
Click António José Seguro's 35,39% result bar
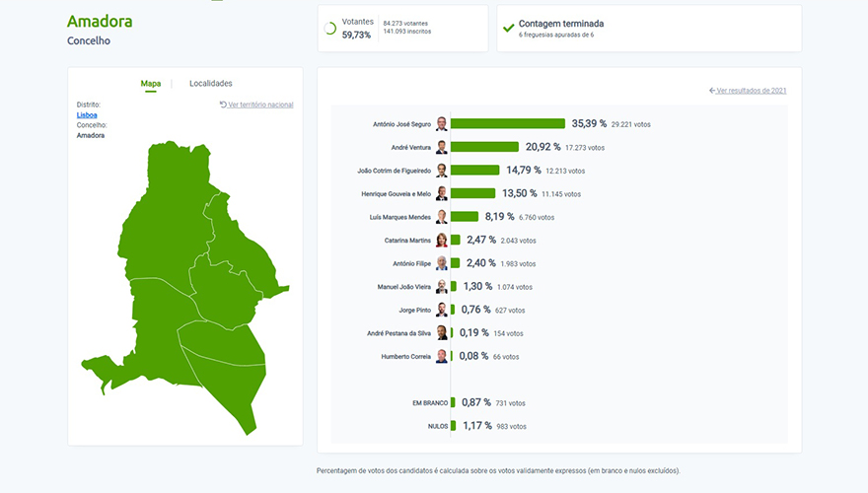508,124
